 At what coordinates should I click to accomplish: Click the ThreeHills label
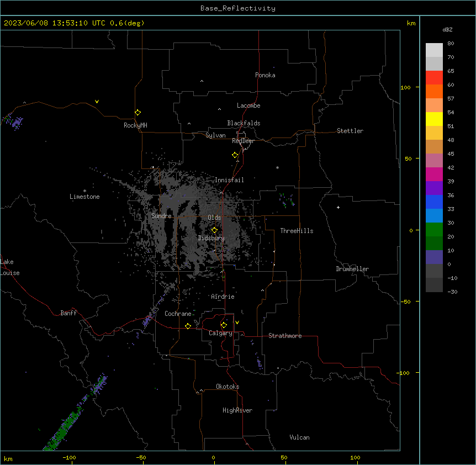[297, 231]
